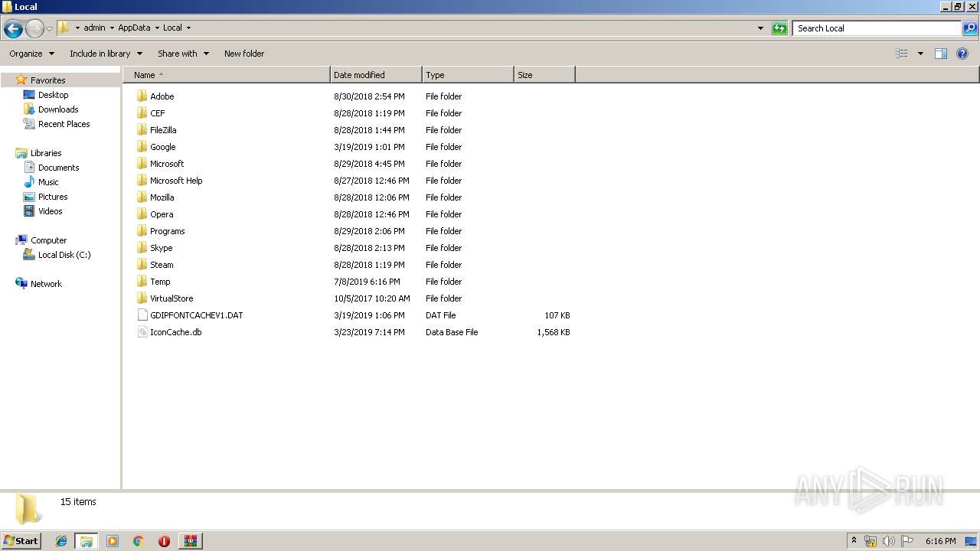Click the Start button
980x551 pixels.
pyautogui.click(x=21, y=541)
